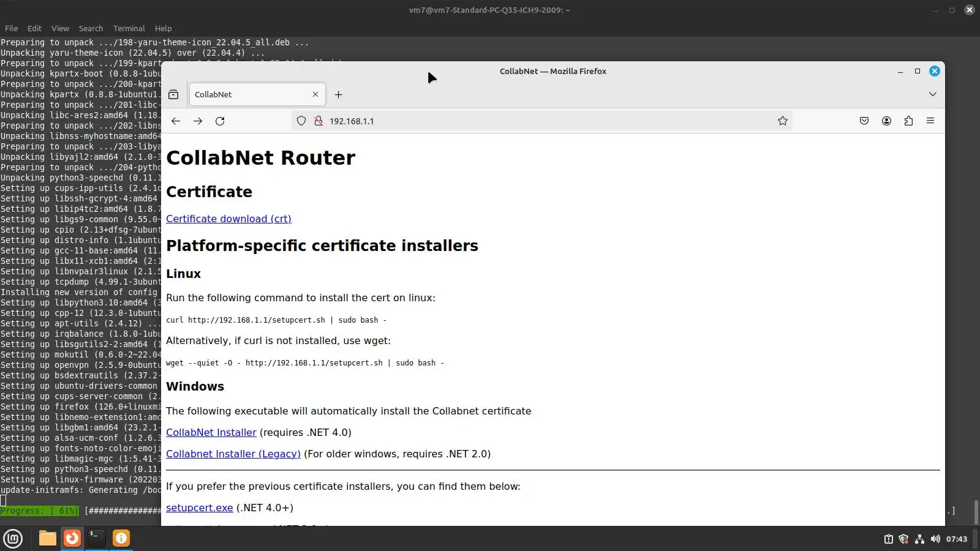
Task: Switch to Firefox in the taskbar
Action: [x=72, y=538]
